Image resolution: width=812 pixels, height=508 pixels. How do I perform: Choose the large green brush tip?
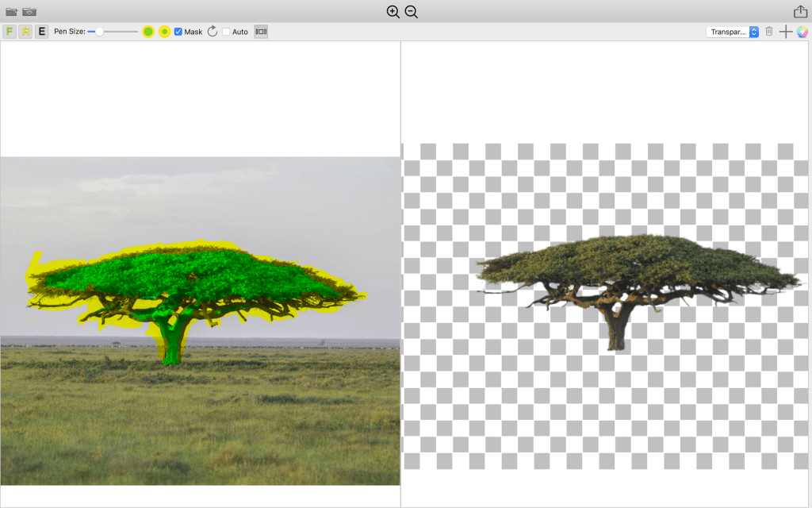(x=148, y=32)
